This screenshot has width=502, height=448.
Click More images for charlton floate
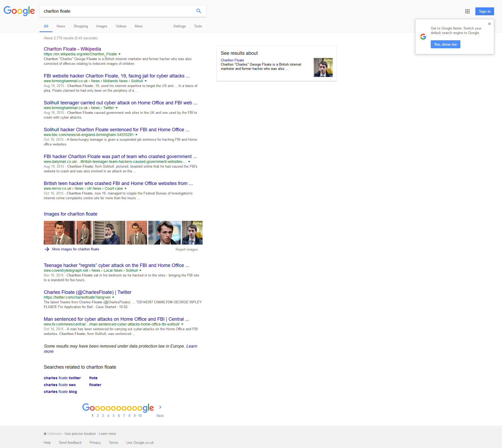point(76,249)
